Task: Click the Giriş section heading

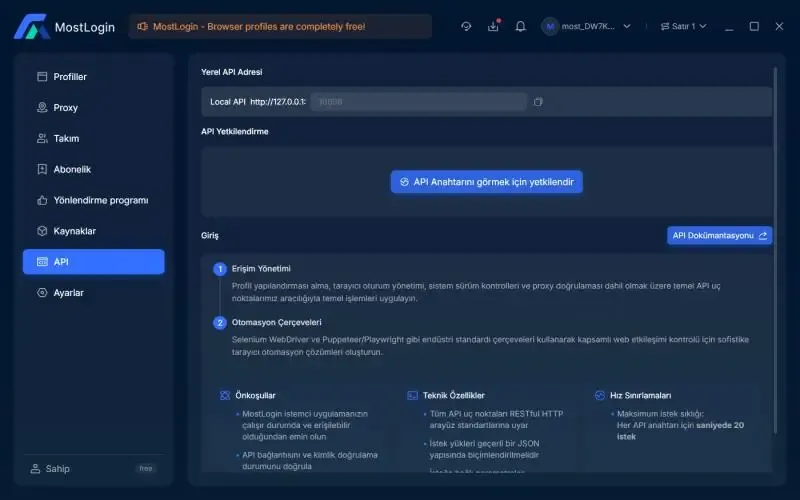Action: coord(210,235)
